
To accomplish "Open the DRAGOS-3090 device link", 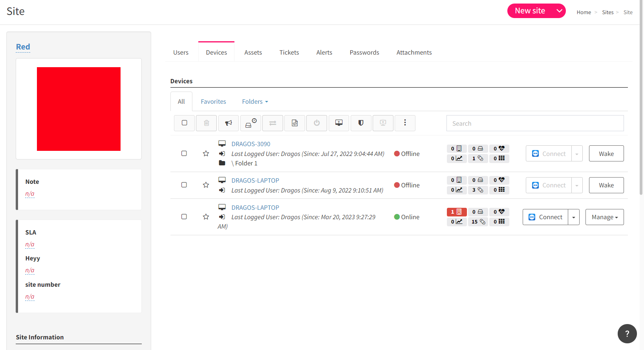I will (251, 144).
